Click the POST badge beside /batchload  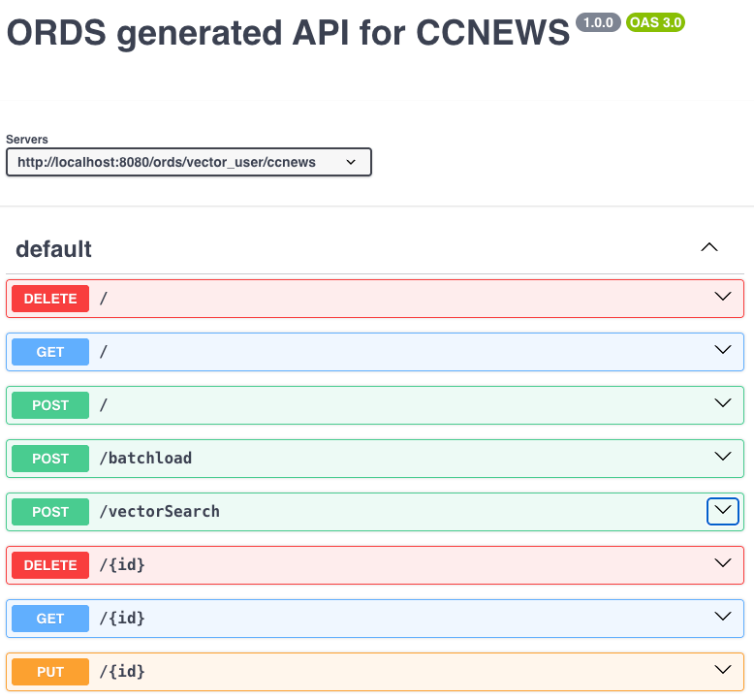(x=50, y=459)
